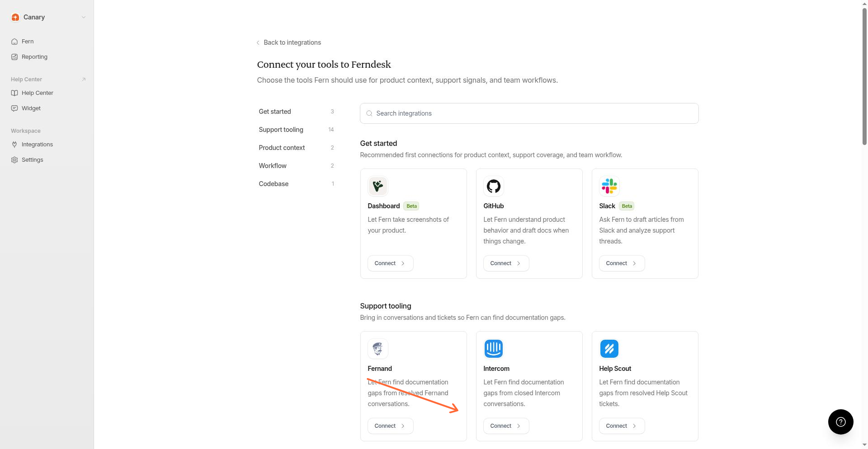Go to Help Center sidebar item
Screen dimensions: 868x449
[x=38, y=93]
